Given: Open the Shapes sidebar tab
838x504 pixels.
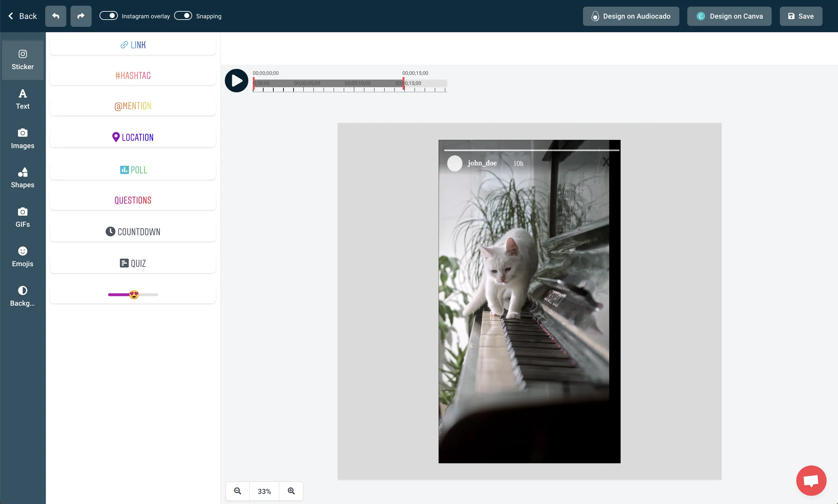Looking at the screenshot, I should [x=23, y=178].
